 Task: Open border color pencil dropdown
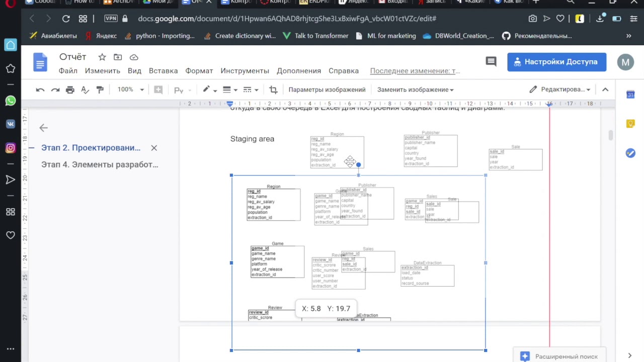click(x=209, y=89)
